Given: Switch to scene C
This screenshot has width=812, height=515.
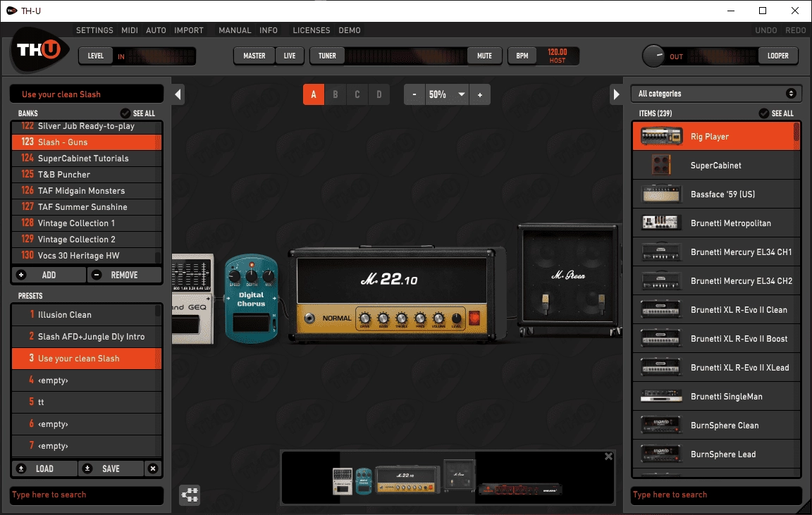Looking at the screenshot, I should click(357, 94).
